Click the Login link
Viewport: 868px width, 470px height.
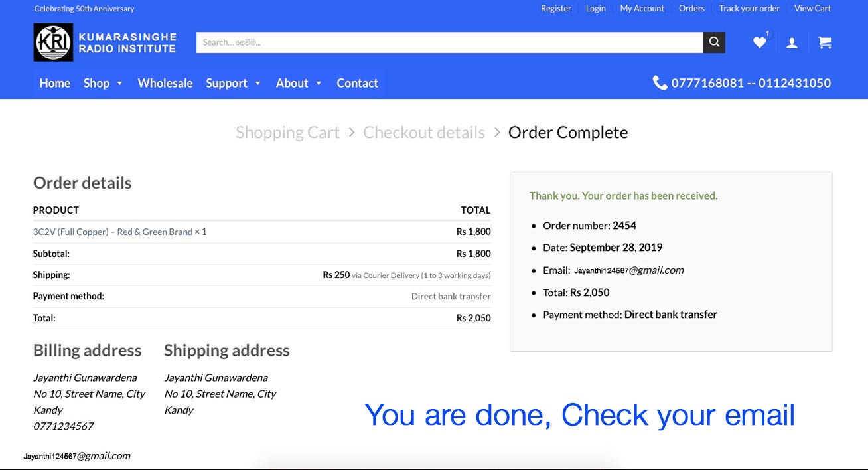click(x=595, y=9)
